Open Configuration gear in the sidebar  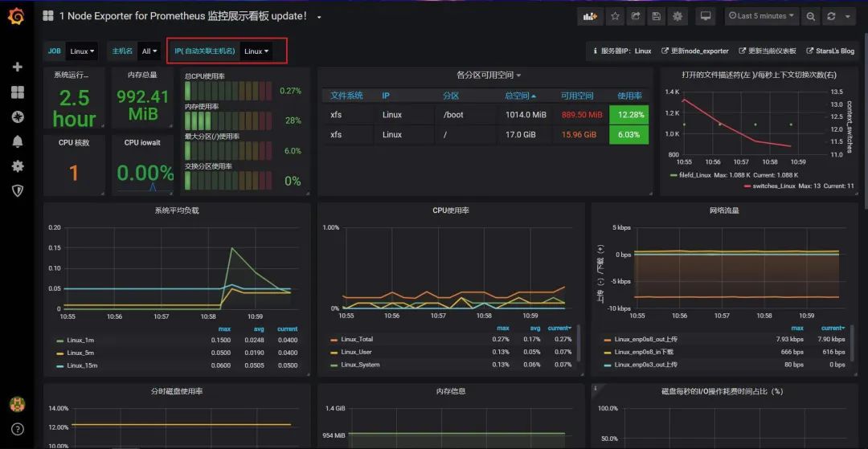point(17,166)
